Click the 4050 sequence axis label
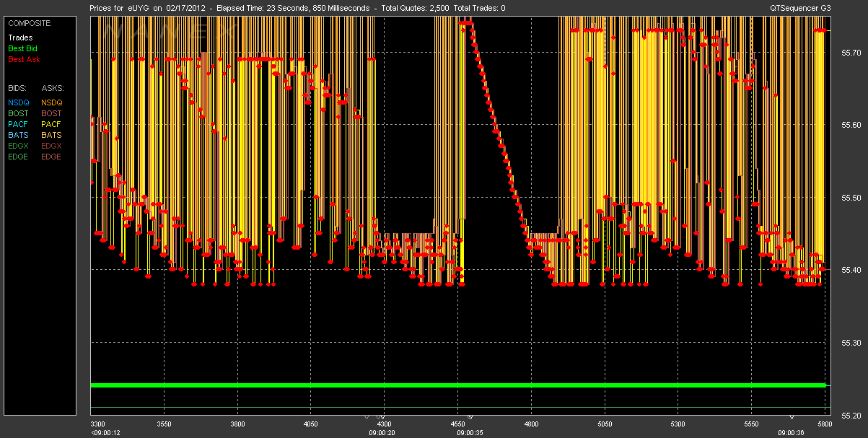Screen dimensions: 868x438 [311, 424]
